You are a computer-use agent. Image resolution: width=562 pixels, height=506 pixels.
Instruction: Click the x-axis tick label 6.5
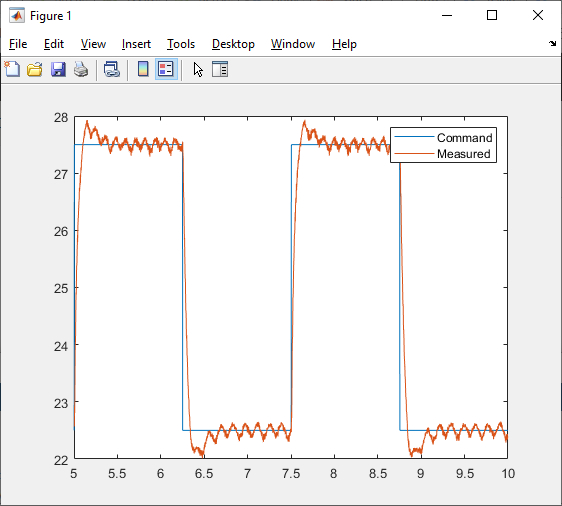coord(204,474)
